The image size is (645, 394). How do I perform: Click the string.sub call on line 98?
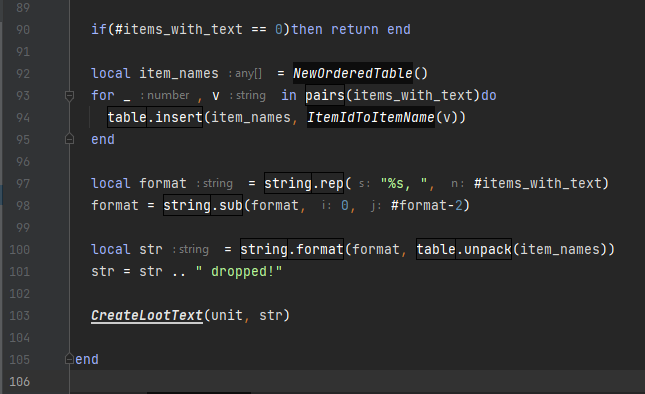(203, 205)
